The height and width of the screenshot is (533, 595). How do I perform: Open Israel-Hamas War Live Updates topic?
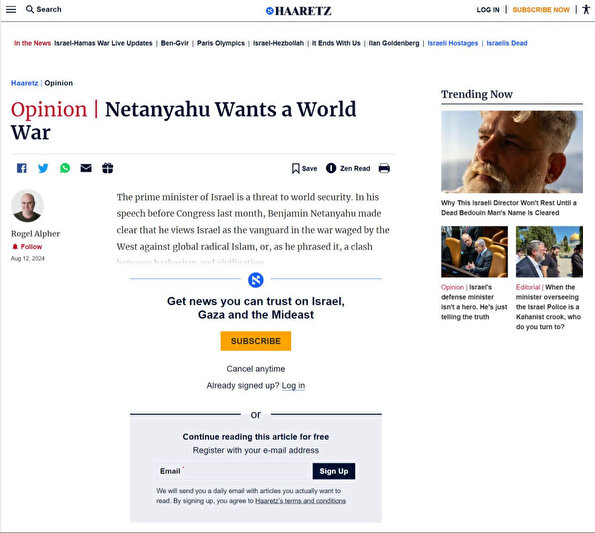[x=103, y=43]
